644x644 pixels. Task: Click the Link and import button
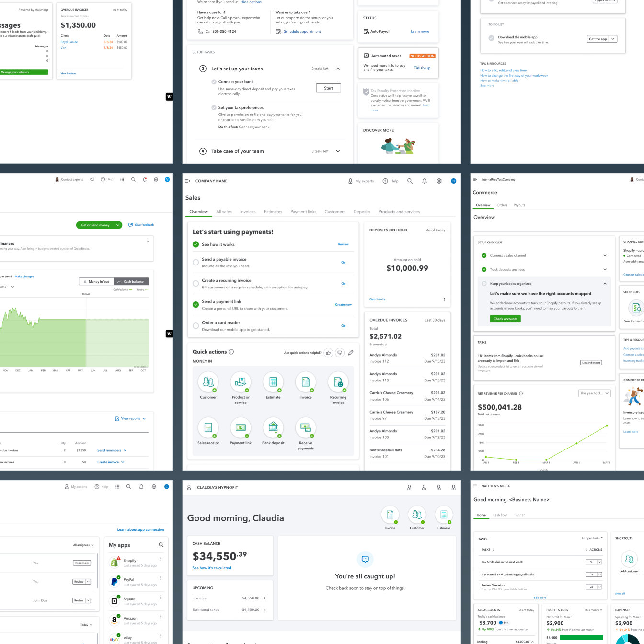[x=591, y=363]
